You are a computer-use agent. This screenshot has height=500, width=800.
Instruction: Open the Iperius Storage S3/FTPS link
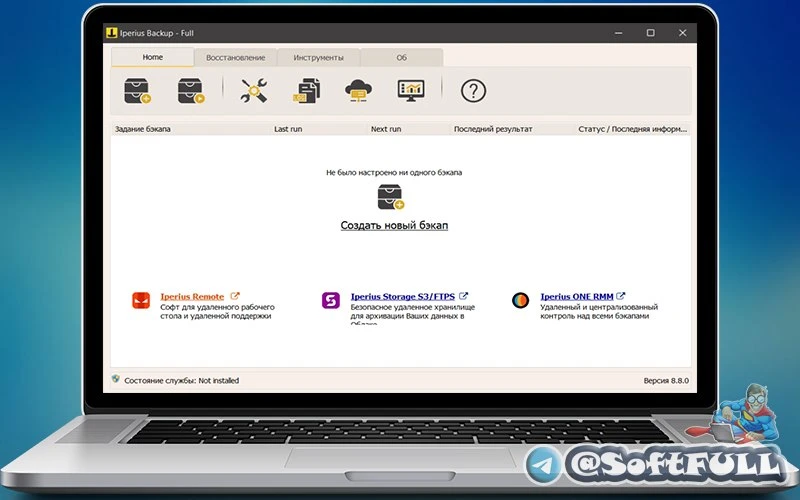point(403,296)
